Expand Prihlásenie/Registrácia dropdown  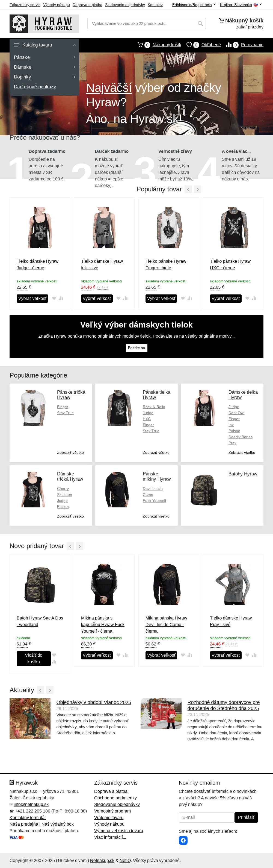pos(194,5)
